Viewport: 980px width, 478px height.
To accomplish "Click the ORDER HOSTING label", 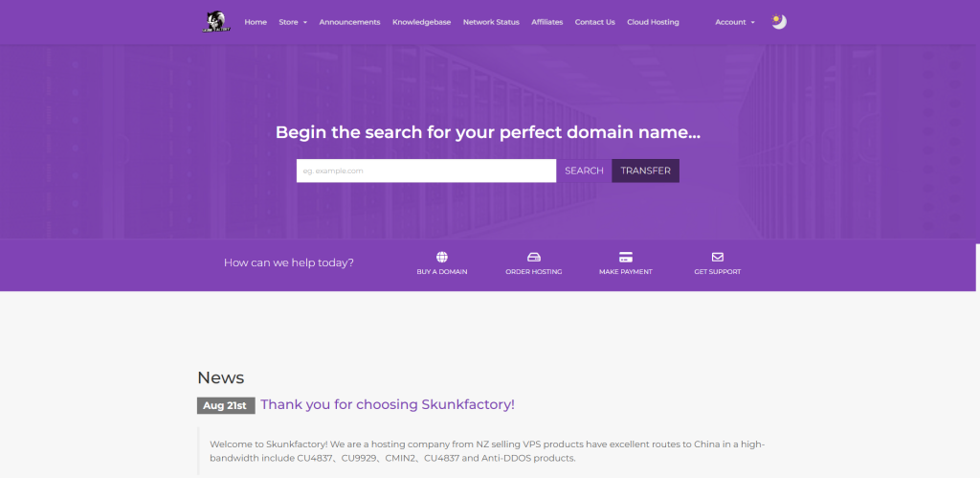I will tap(534, 272).
